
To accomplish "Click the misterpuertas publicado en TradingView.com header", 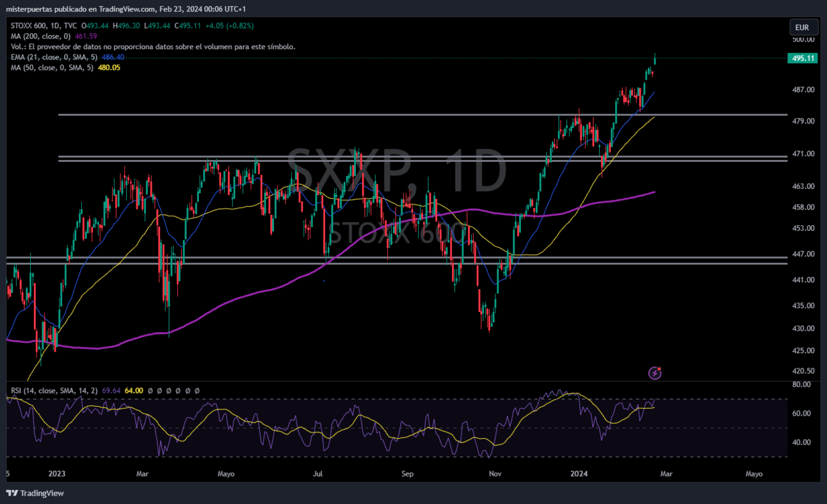I will click(126, 9).
